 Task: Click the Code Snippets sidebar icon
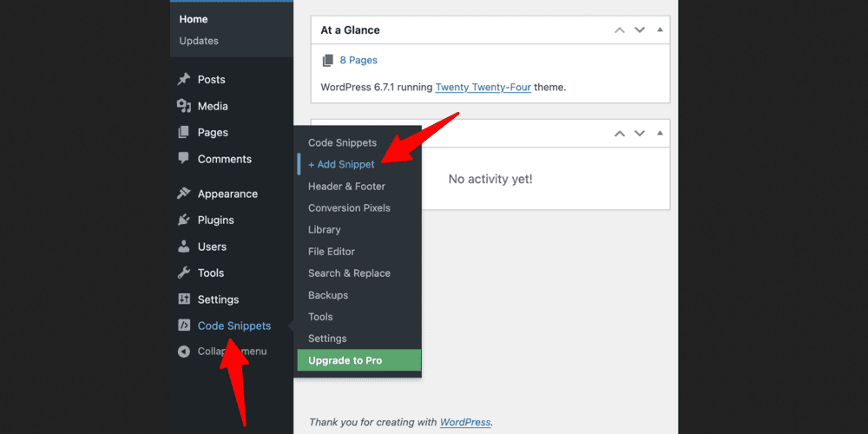184,325
